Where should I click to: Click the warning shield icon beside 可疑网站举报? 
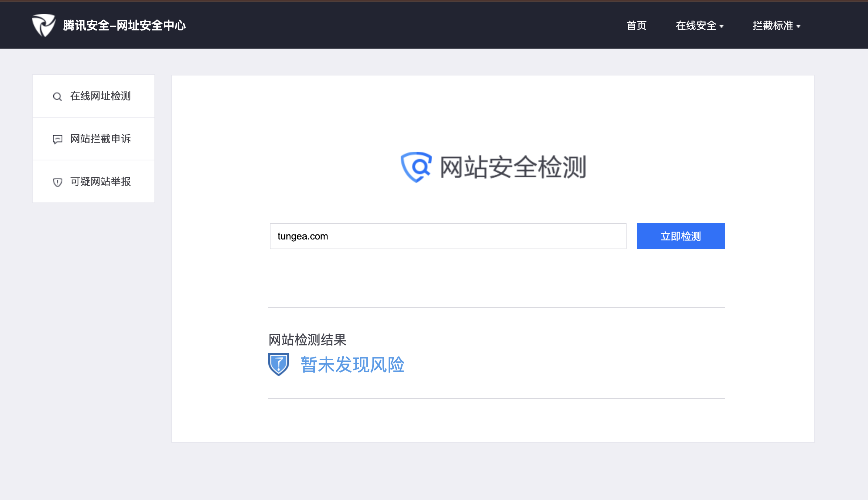tap(57, 182)
